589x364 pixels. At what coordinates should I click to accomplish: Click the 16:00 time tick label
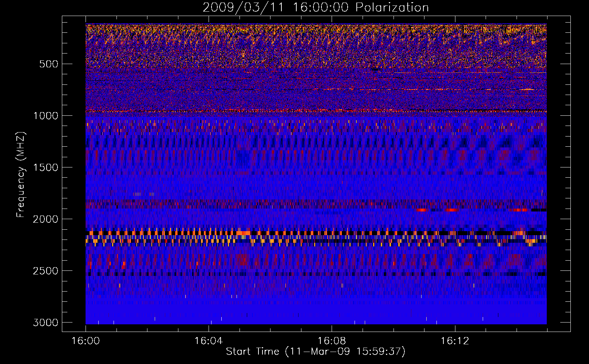[86, 341]
